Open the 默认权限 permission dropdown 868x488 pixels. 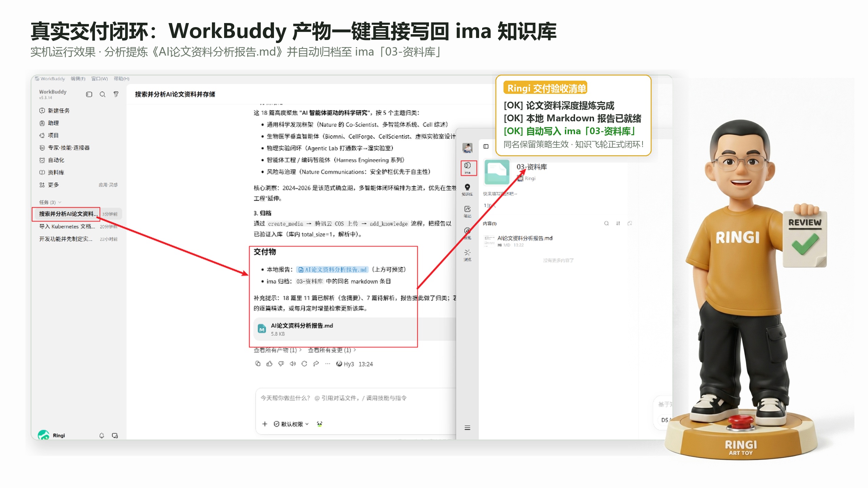click(291, 424)
